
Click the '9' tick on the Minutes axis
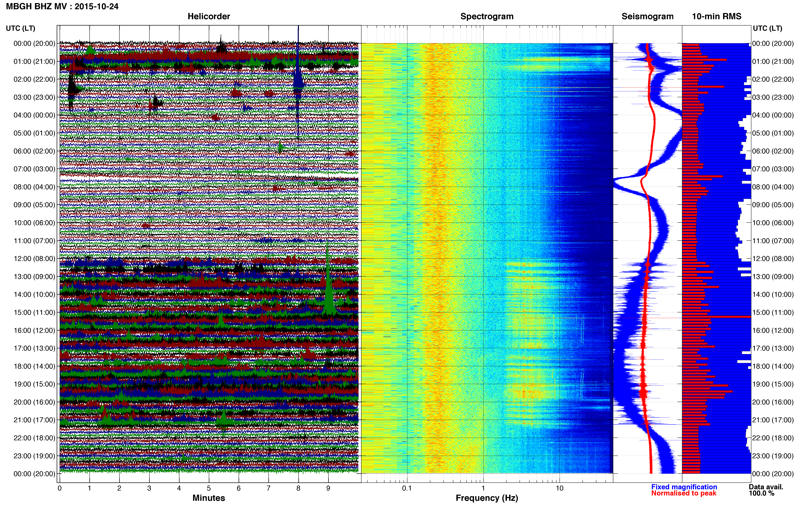(328, 488)
